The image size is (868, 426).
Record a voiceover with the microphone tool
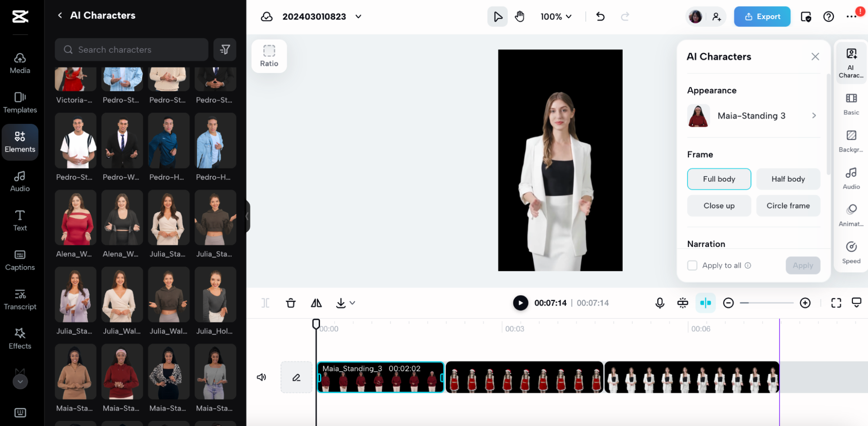[660, 303]
